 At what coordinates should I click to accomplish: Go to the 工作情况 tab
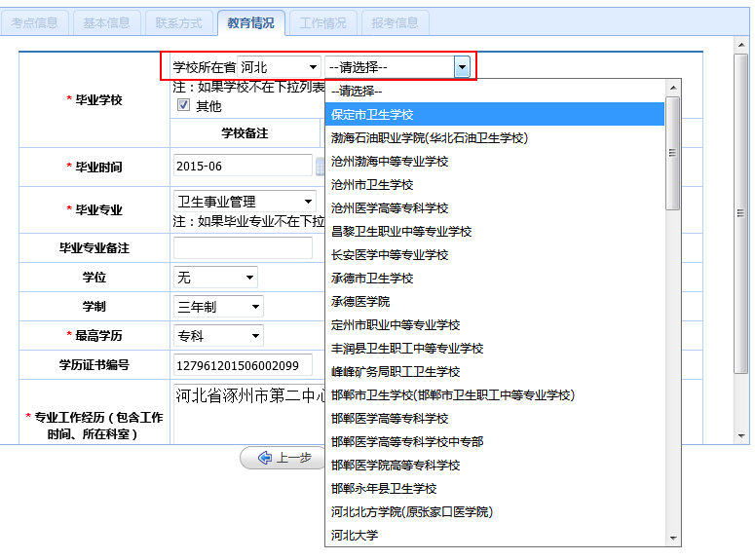[322, 22]
